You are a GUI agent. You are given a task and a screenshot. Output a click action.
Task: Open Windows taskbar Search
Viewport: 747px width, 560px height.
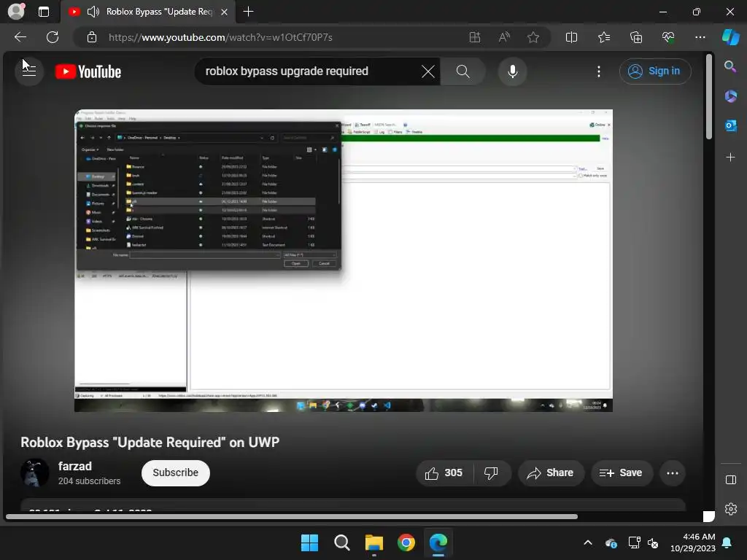coord(341,542)
